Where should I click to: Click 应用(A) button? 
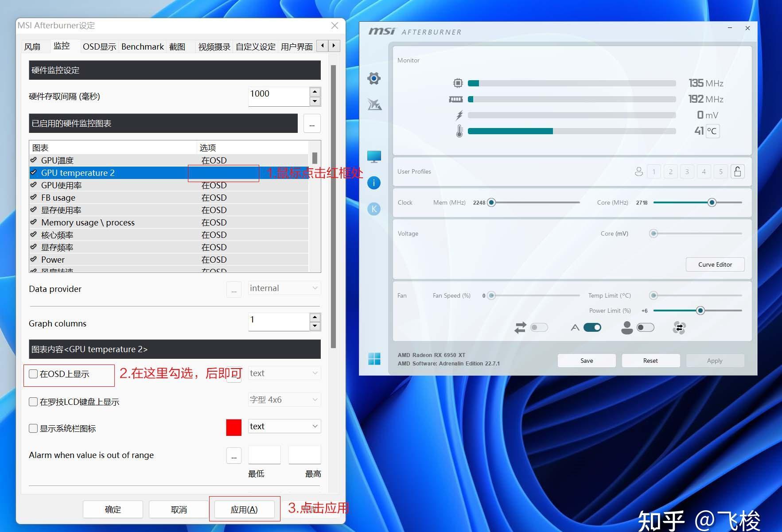(x=244, y=509)
